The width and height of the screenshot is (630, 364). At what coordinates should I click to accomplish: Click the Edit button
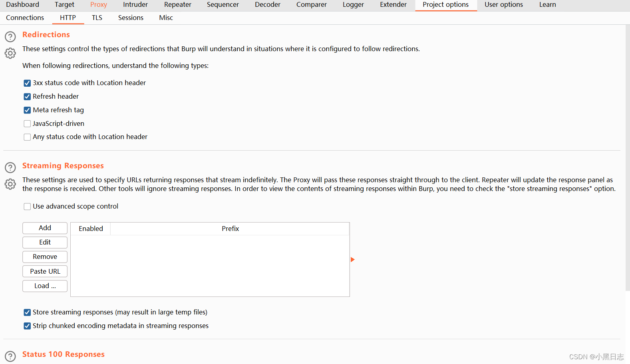(x=45, y=243)
